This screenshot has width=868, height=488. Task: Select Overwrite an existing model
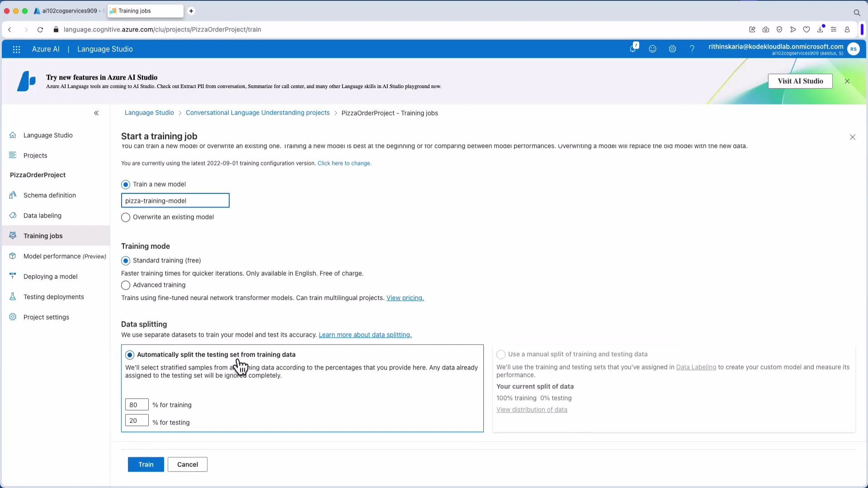click(126, 217)
